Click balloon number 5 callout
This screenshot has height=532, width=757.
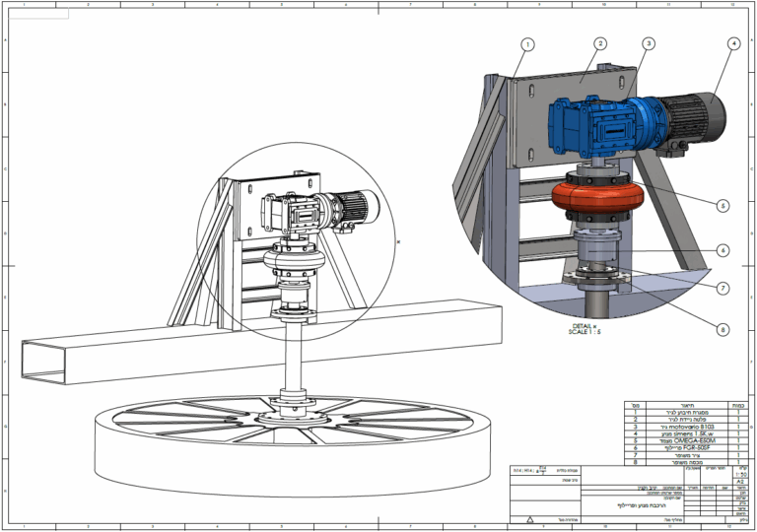[723, 206]
